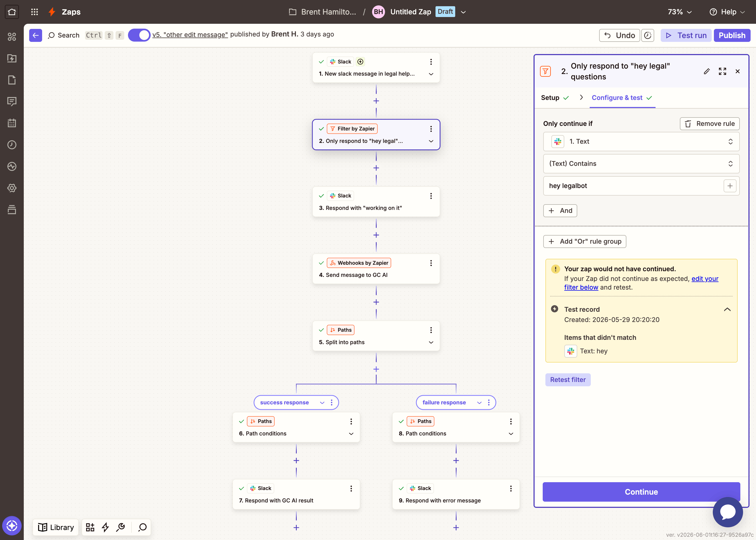
Task: Open Zap history clock icon
Action: [x=12, y=145]
